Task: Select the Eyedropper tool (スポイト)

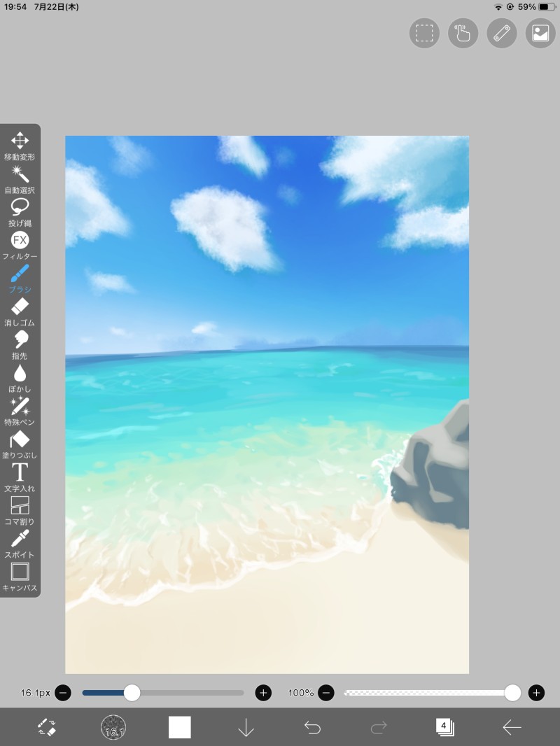Action: (20, 544)
